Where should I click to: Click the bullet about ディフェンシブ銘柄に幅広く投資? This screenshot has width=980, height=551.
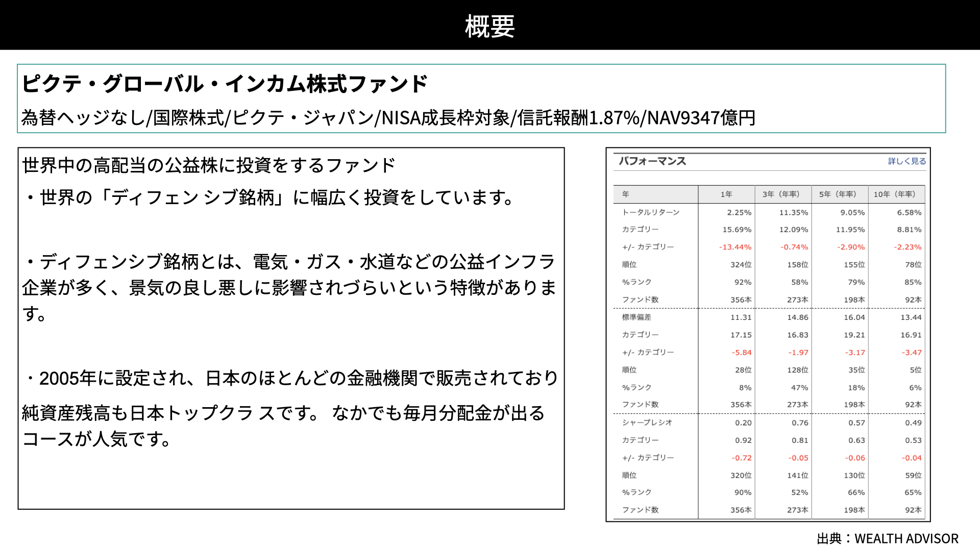269,197
